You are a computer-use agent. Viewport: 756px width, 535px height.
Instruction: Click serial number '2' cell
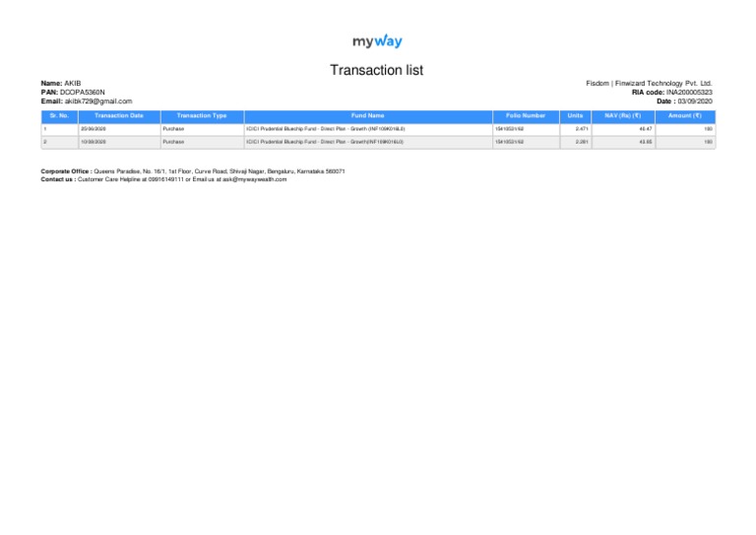click(59, 142)
